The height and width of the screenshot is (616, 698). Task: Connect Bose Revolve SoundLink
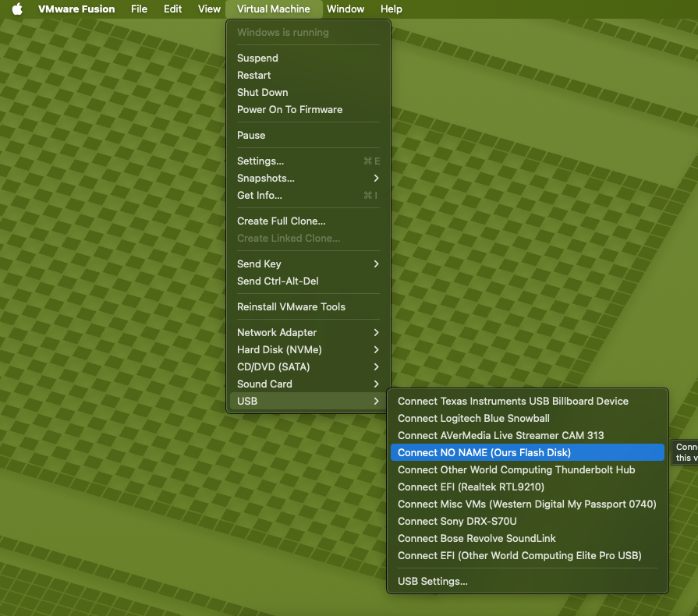[x=527, y=538]
